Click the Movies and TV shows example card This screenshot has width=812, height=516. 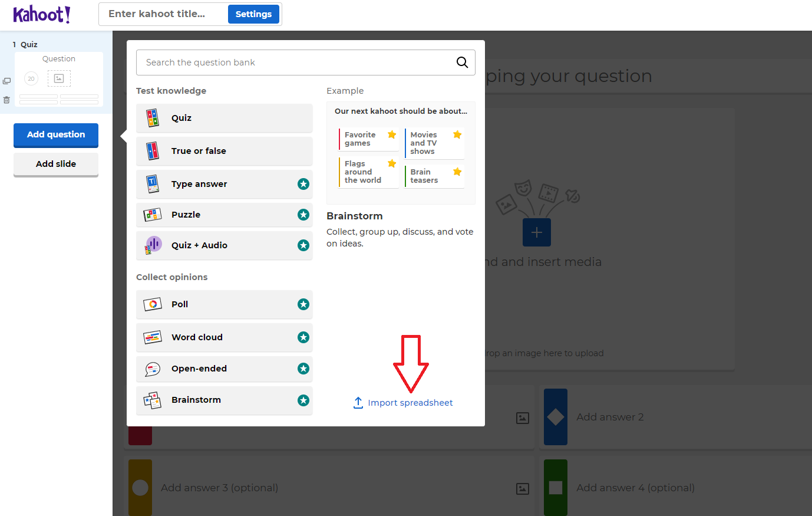435,143
